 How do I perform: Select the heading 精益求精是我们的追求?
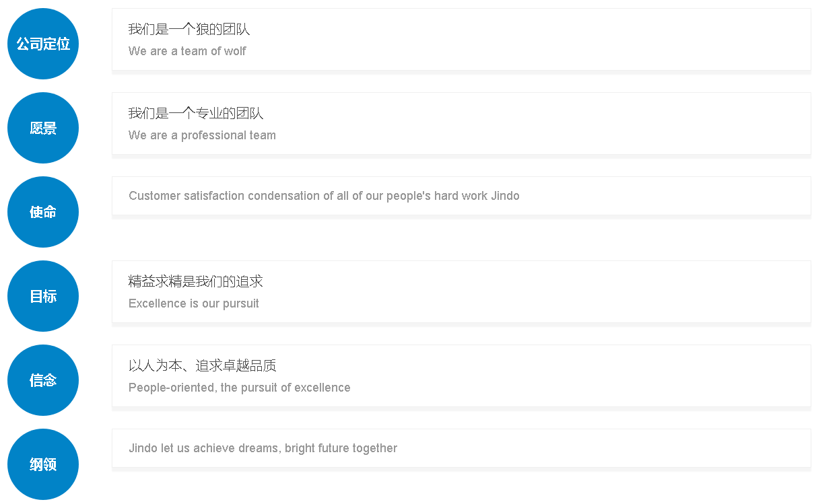pyautogui.click(x=196, y=282)
